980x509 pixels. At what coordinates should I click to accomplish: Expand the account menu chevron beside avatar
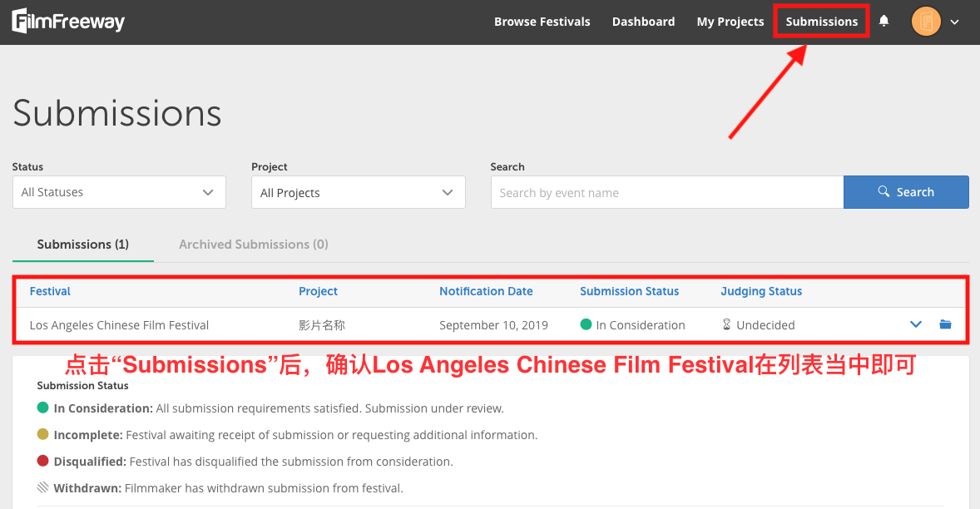954,22
